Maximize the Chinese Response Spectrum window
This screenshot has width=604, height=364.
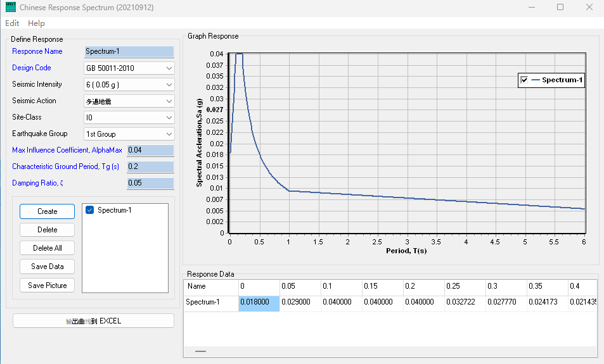click(560, 8)
